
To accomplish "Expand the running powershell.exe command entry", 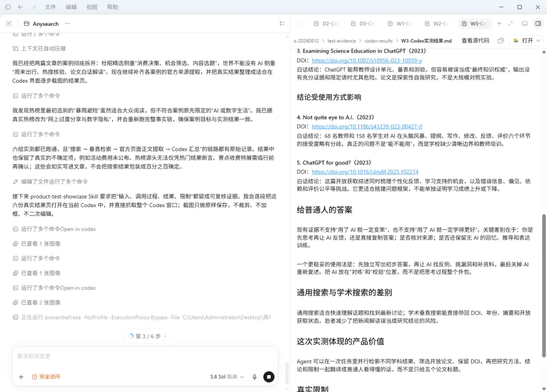I will click(x=142, y=318).
